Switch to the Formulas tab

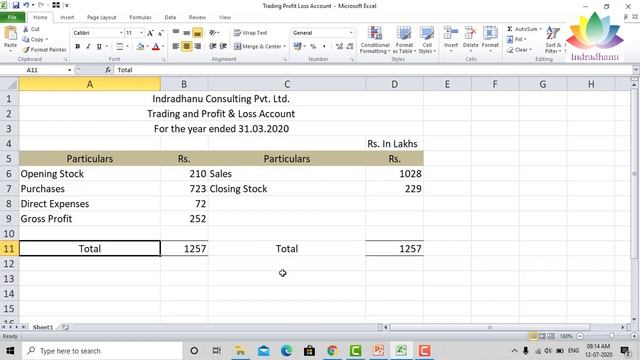(140, 18)
